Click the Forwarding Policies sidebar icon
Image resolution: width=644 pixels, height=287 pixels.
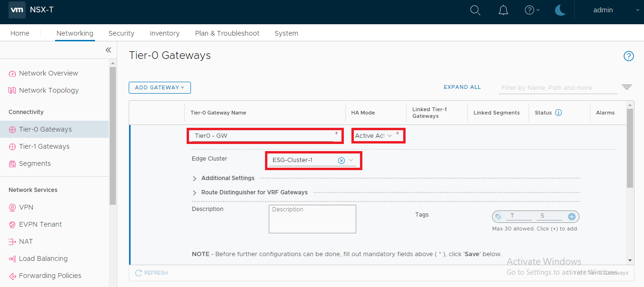coord(12,276)
